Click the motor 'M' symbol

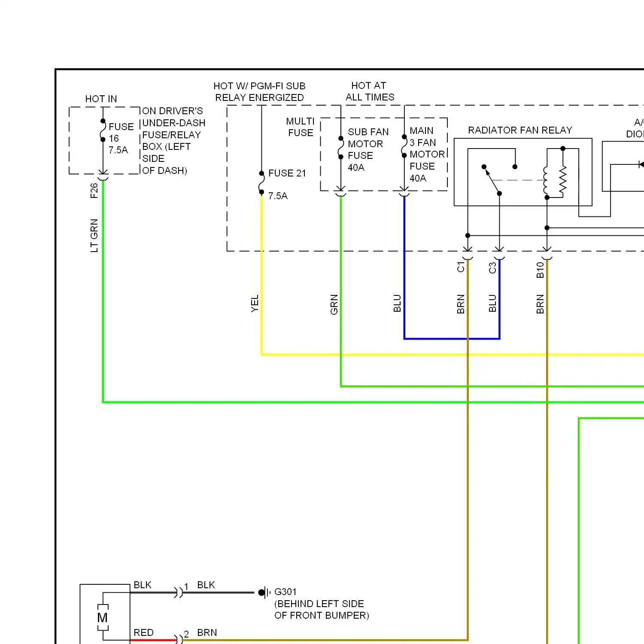(x=103, y=618)
